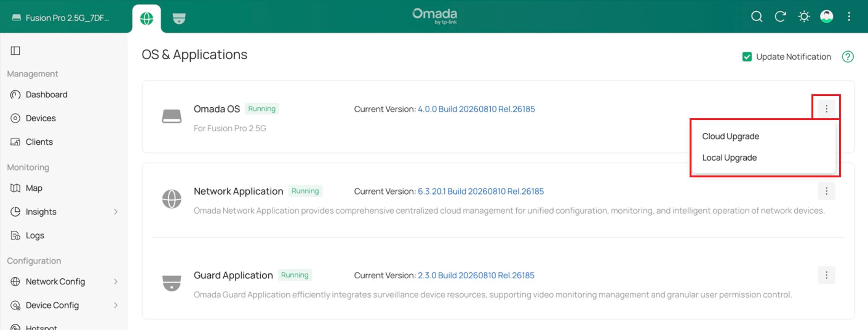Open Network Application version 6.3.20.1 link
Image resolution: width=868 pixels, height=330 pixels.
480,192
